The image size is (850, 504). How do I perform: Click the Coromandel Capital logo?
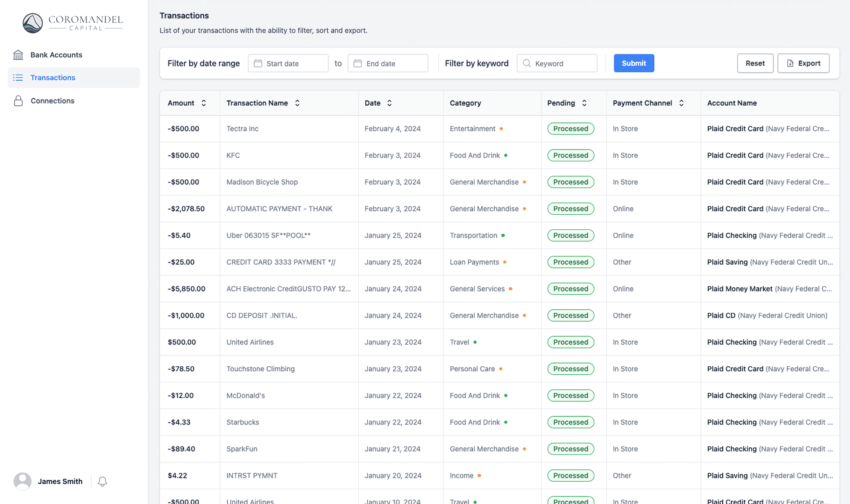point(72,23)
